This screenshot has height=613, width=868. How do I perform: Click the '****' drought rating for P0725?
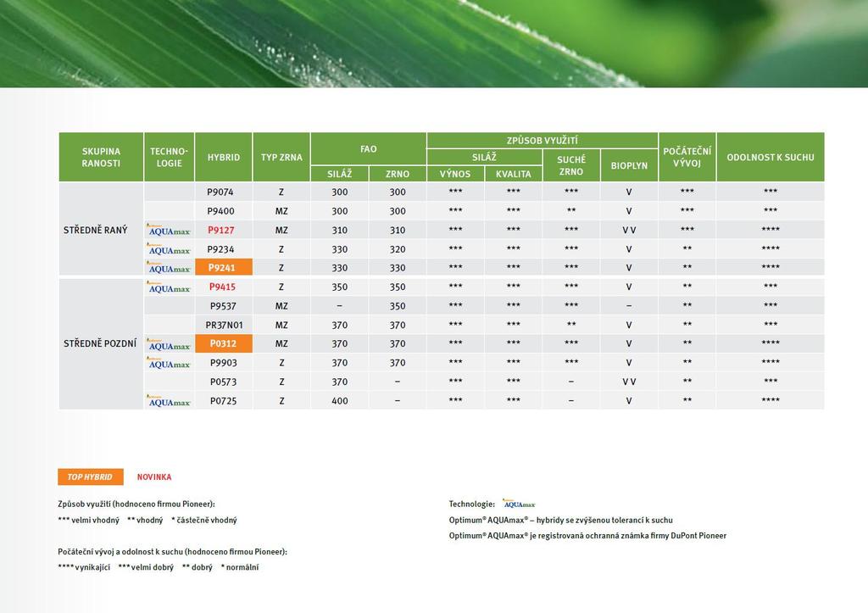pyautogui.click(x=771, y=400)
